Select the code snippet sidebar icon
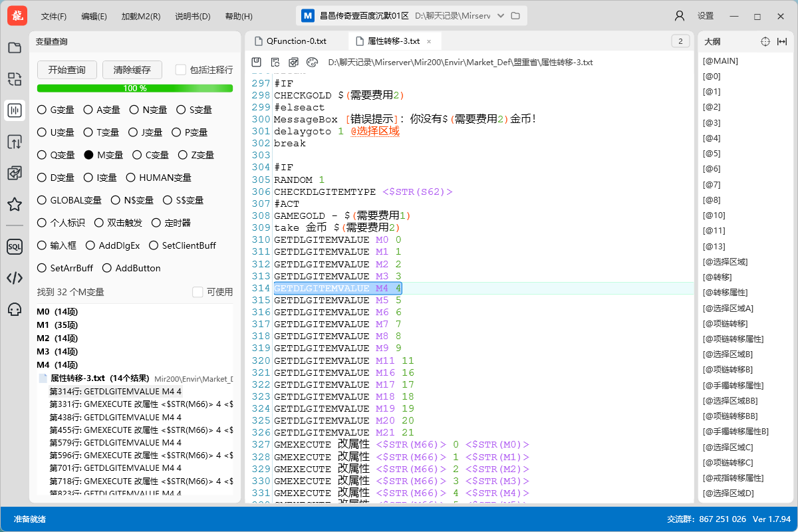The image size is (798, 532). [x=15, y=278]
